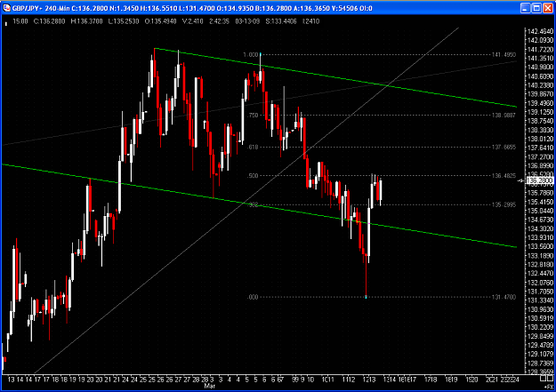556x392 pixels.
Task: Click the H:136.3700 value in the info bar
Action: click(87, 21)
